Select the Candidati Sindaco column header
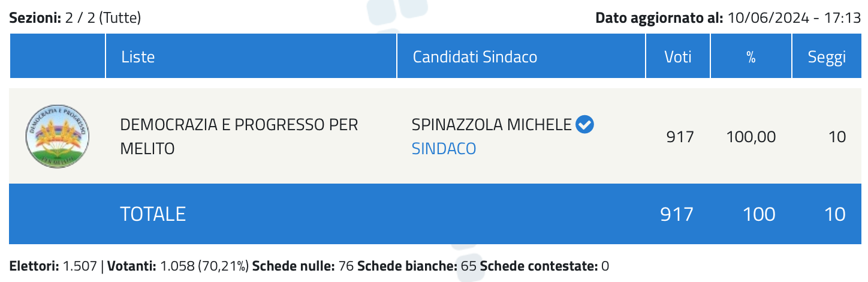This screenshot has width=868, height=282. tap(475, 57)
